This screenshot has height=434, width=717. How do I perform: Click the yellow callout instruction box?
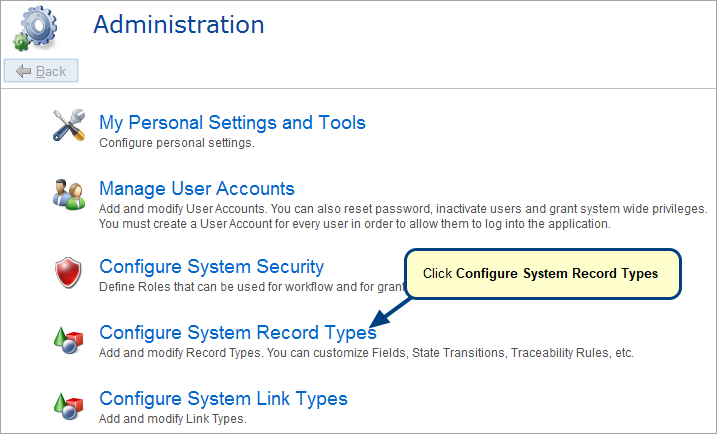(542, 274)
